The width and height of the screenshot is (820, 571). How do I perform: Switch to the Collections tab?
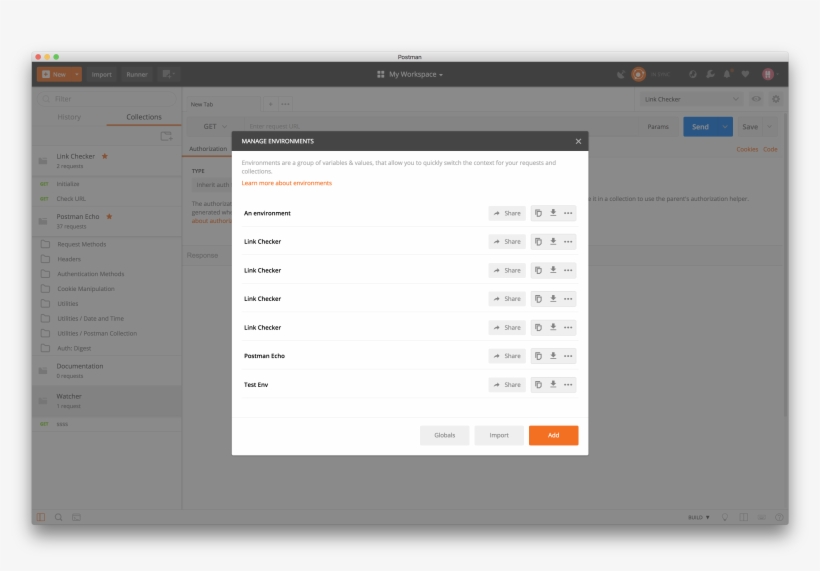(x=144, y=117)
